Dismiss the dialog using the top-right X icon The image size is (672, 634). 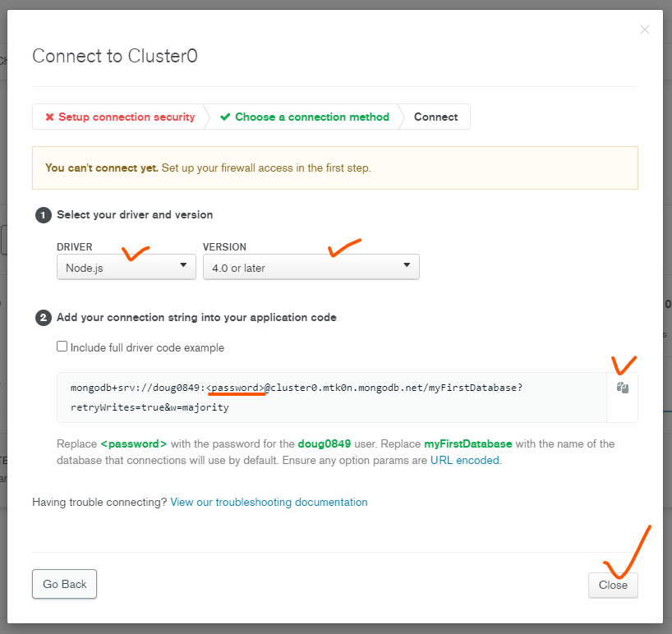pos(645,30)
